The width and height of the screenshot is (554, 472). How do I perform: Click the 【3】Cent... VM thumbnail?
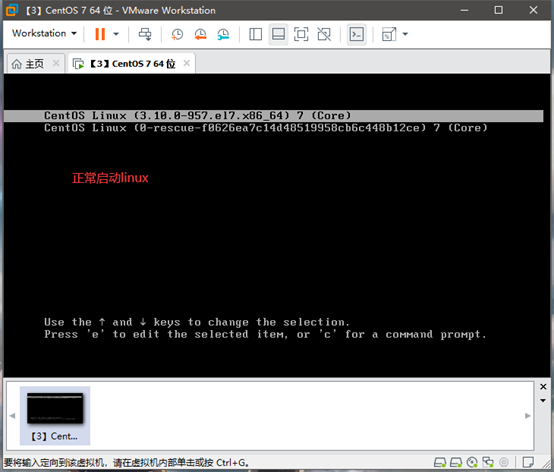55,415
